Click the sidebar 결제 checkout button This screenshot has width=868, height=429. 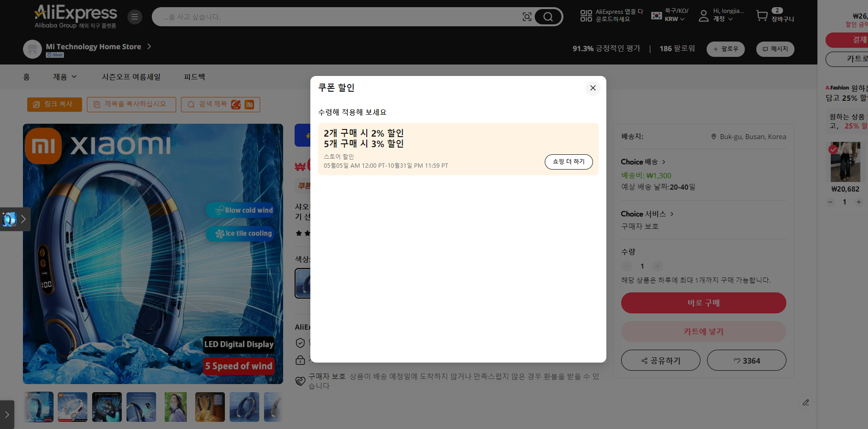847,40
